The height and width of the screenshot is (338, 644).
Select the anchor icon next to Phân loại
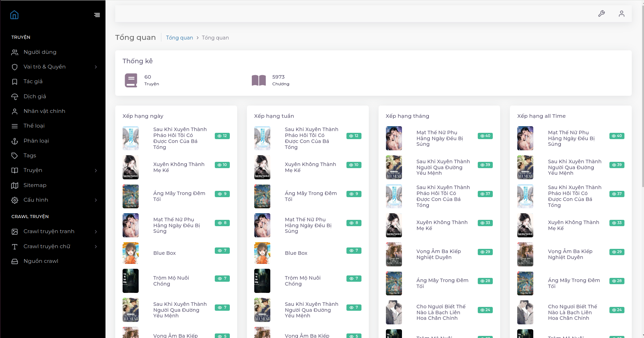click(x=15, y=141)
